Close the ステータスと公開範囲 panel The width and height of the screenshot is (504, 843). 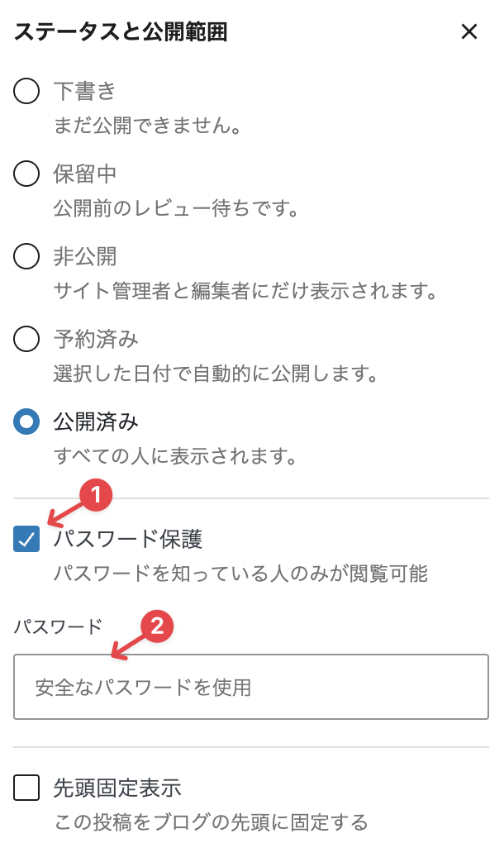click(x=469, y=32)
